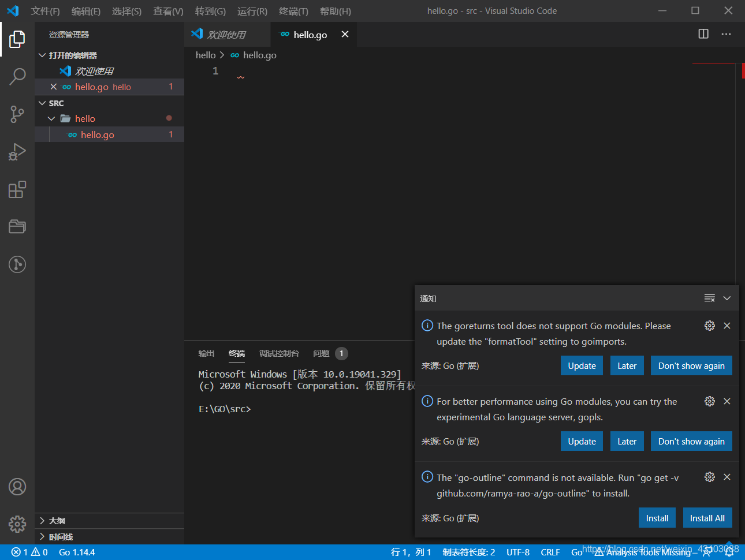Screen dimensions: 745x560
Task: Click the terminal prompt E:\GO\src>
Action: [225, 409]
